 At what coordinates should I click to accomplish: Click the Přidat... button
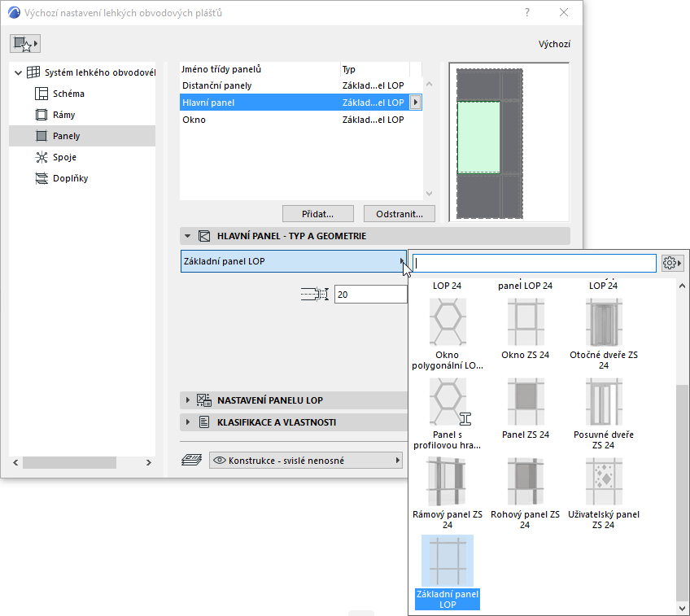(x=317, y=214)
